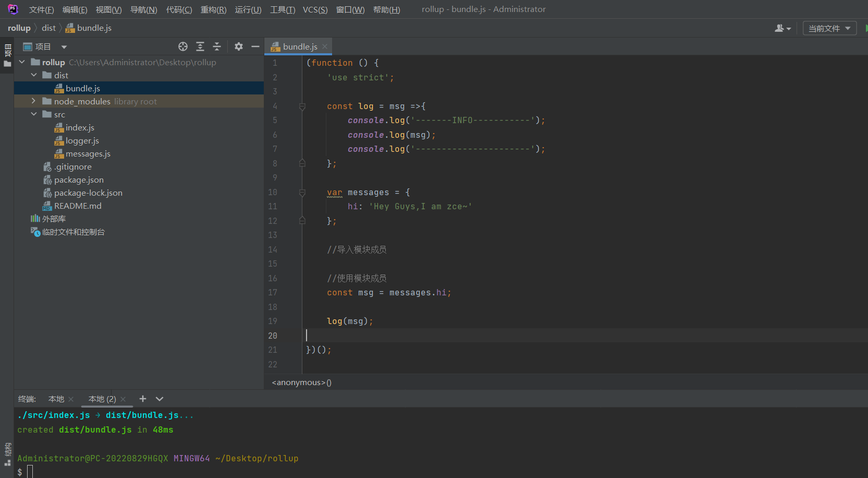Close the 本地 (2) terminal tab
This screenshot has width=868, height=478.
coord(123,399)
